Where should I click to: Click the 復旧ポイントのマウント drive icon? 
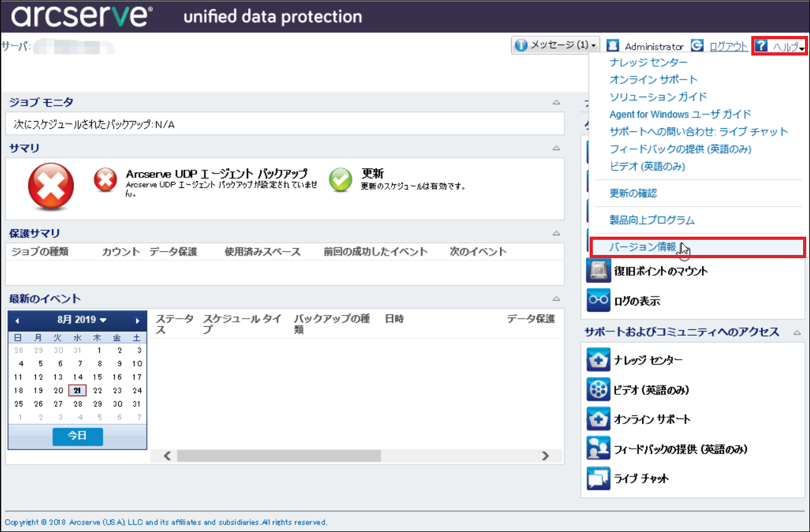pos(598,271)
